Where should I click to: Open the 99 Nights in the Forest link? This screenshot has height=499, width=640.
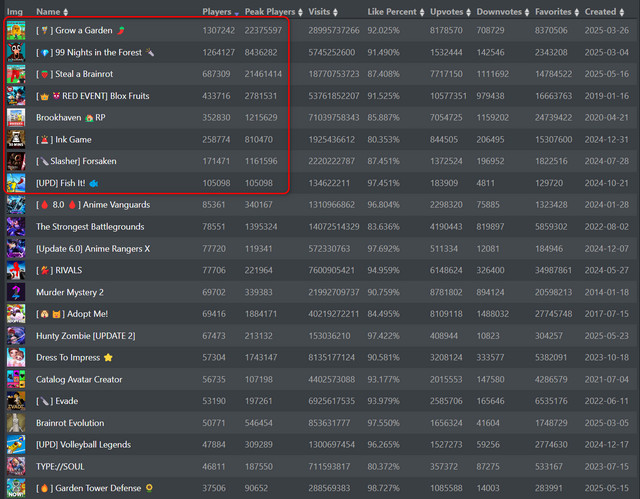coord(95,52)
